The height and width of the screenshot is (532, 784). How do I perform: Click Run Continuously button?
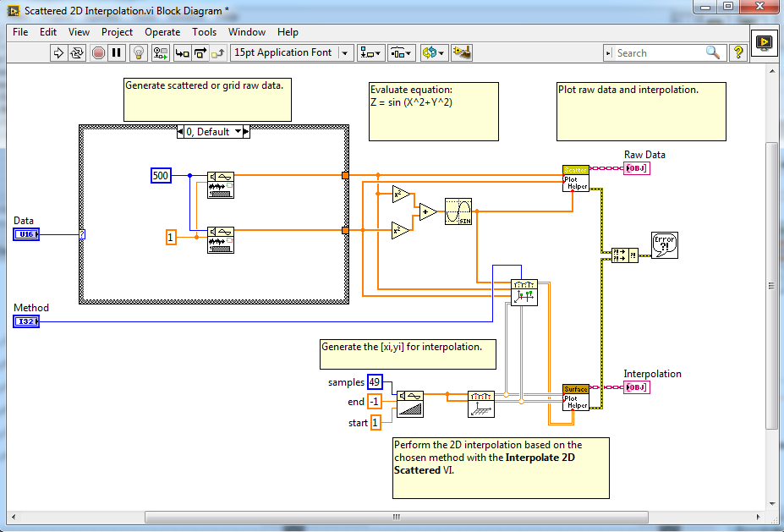click(x=76, y=53)
